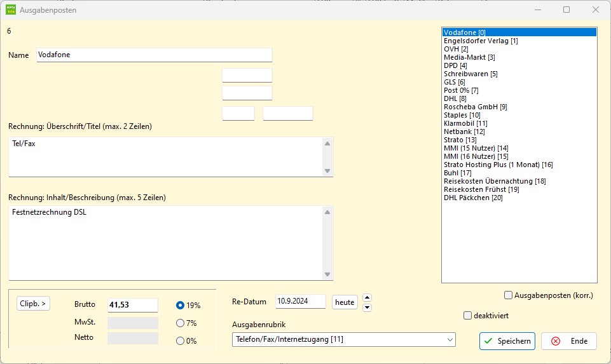Focus the Name input field with Vodafone

154,55
